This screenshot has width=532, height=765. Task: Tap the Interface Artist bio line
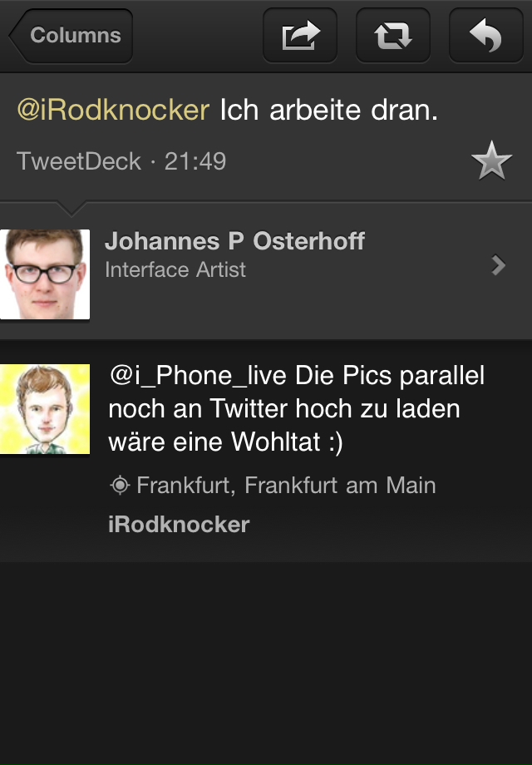point(175,269)
